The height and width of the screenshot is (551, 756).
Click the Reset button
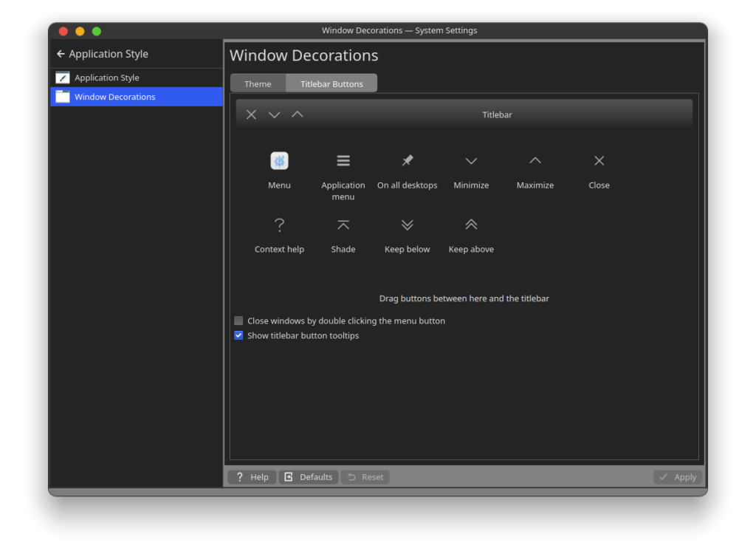tap(365, 476)
